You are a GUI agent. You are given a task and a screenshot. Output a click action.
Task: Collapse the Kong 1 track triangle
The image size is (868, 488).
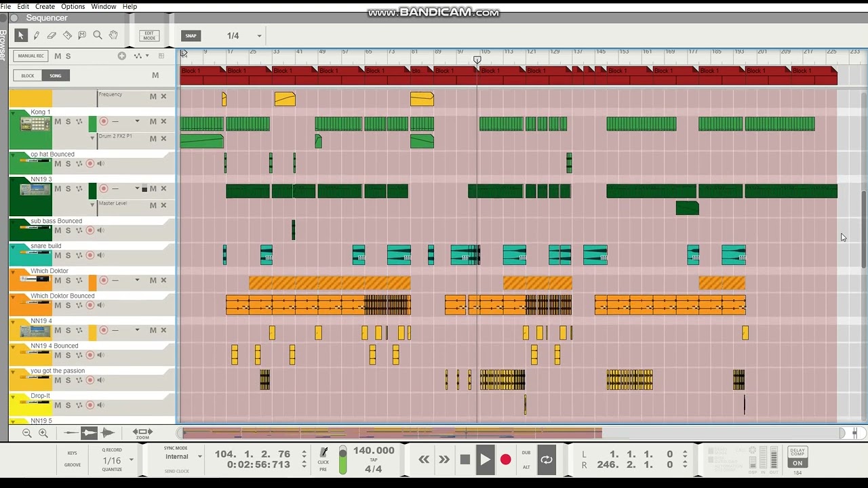[13, 113]
